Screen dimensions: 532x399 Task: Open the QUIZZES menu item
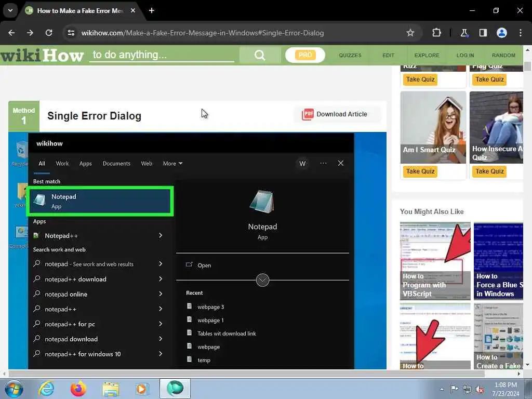(350, 55)
